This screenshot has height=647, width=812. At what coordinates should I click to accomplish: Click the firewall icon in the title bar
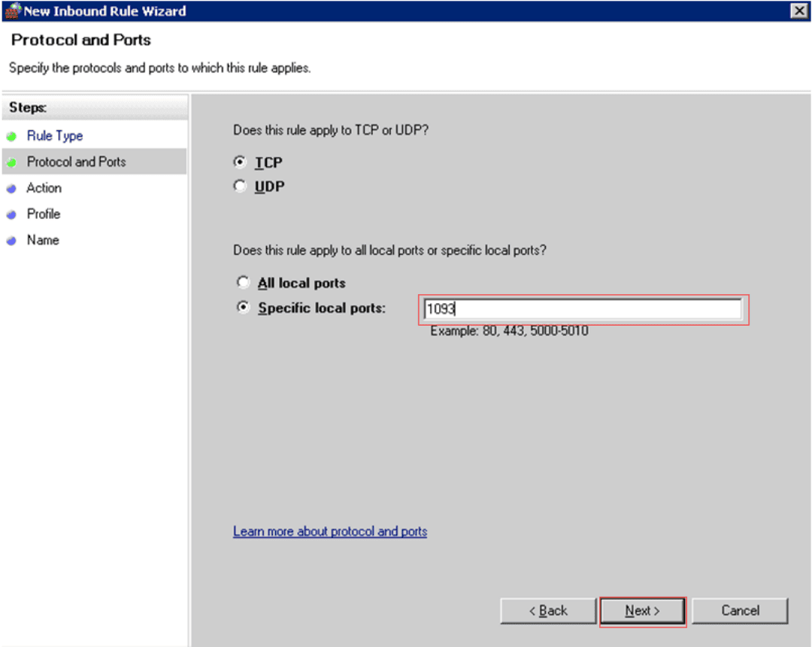[13, 11]
